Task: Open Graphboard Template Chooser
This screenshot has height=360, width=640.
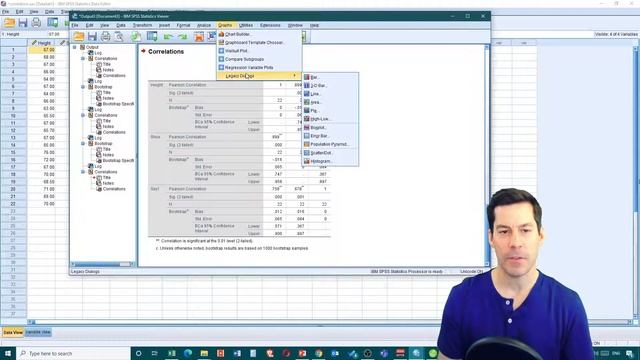Action: pyautogui.click(x=259, y=42)
